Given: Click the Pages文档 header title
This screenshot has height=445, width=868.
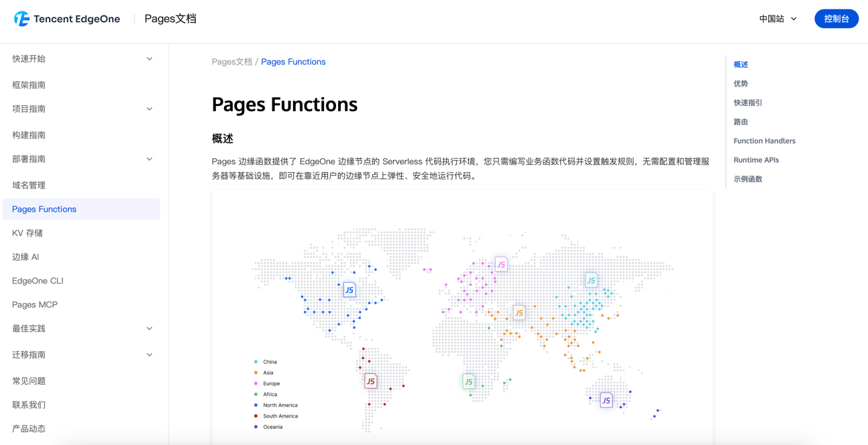Looking at the screenshot, I should coord(170,19).
